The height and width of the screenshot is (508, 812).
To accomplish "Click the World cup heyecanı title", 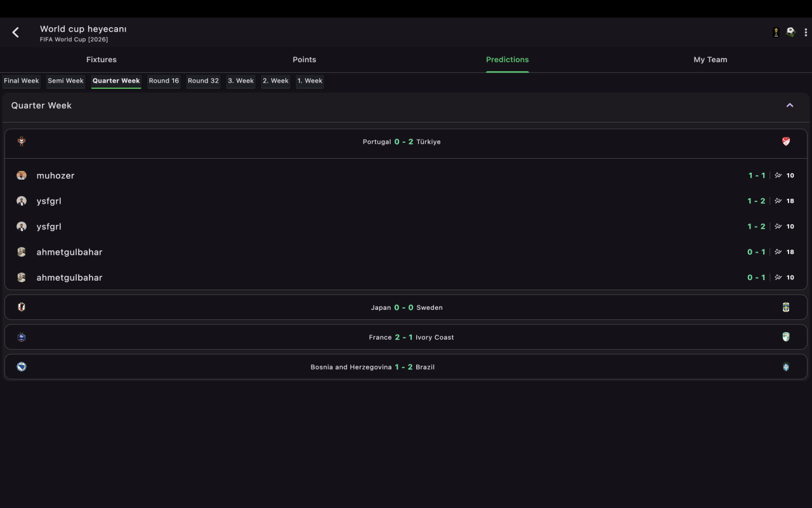I will point(83,29).
